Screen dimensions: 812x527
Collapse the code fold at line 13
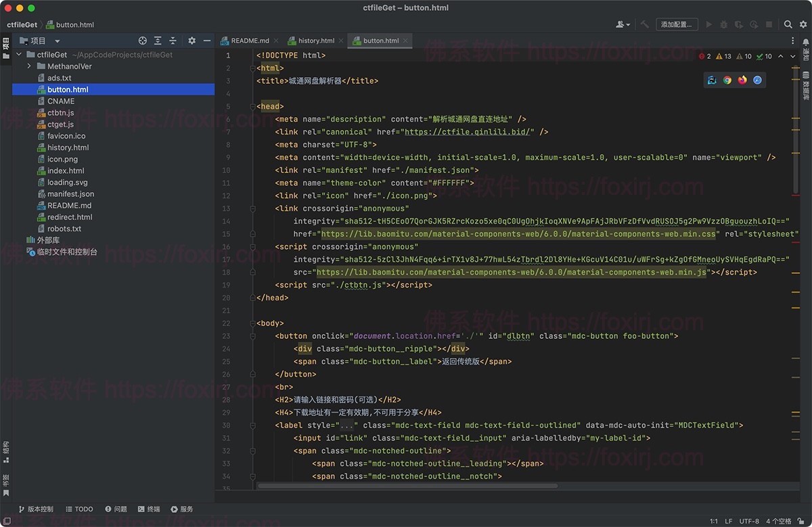point(252,208)
